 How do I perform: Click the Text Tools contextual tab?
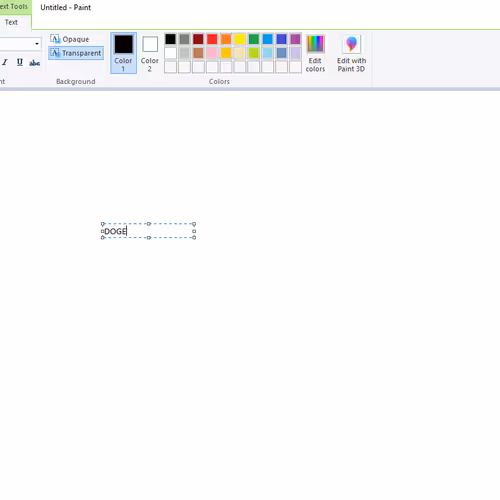click(14, 7)
